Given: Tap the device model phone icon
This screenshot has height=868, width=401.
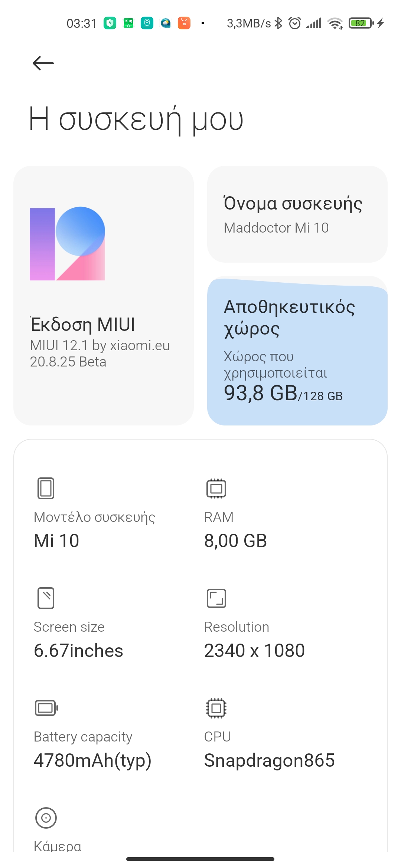Looking at the screenshot, I should coord(46,488).
